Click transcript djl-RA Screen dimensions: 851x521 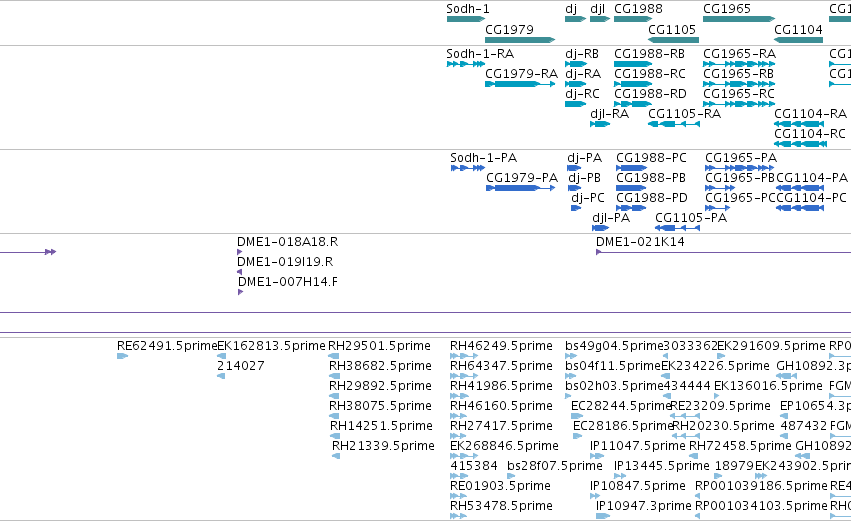[600, 124]
